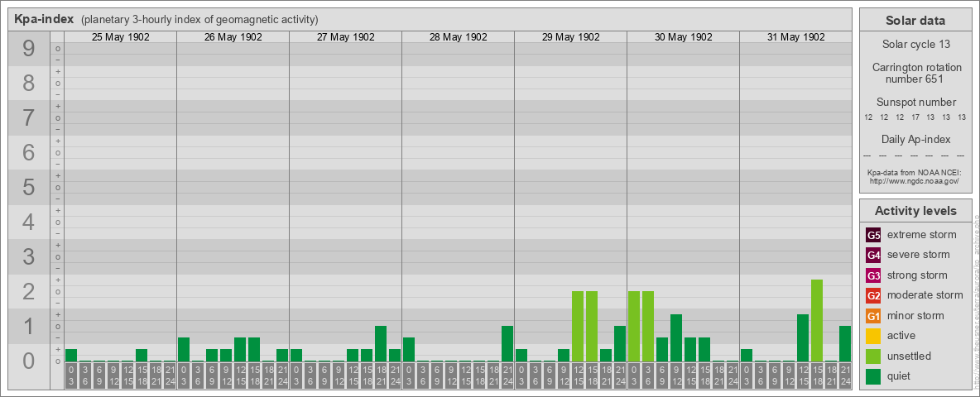Click the unsettled legend label
Image resolution: width=980 pixels, height=397 pixels.
tap(910, 356)
